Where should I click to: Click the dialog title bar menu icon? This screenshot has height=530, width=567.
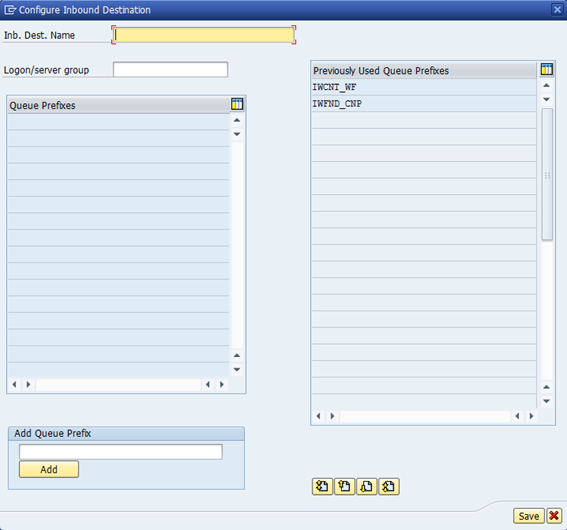tap(10, 10)
